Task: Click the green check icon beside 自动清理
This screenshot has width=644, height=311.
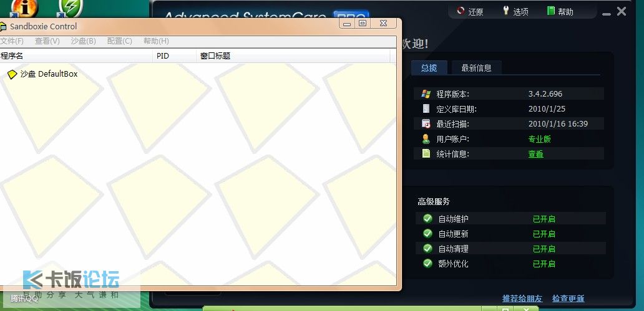Action: [427, 248]
